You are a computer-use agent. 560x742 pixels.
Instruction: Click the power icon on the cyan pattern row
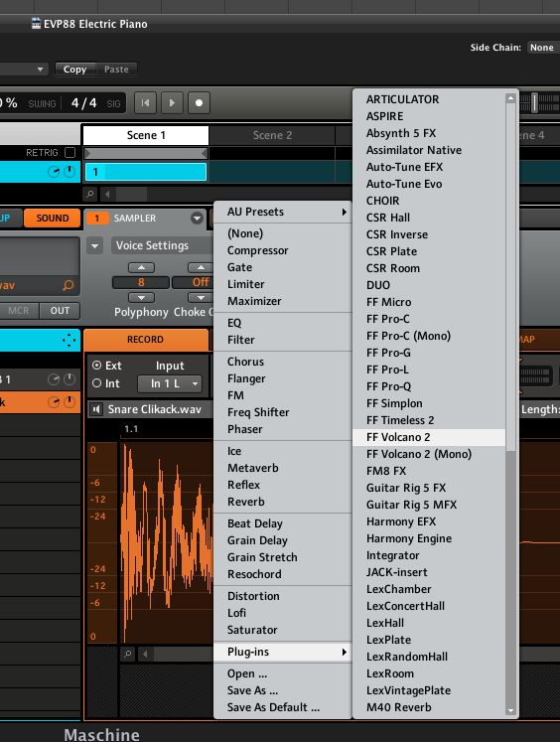pyautogui.click(x=70, y=172)
